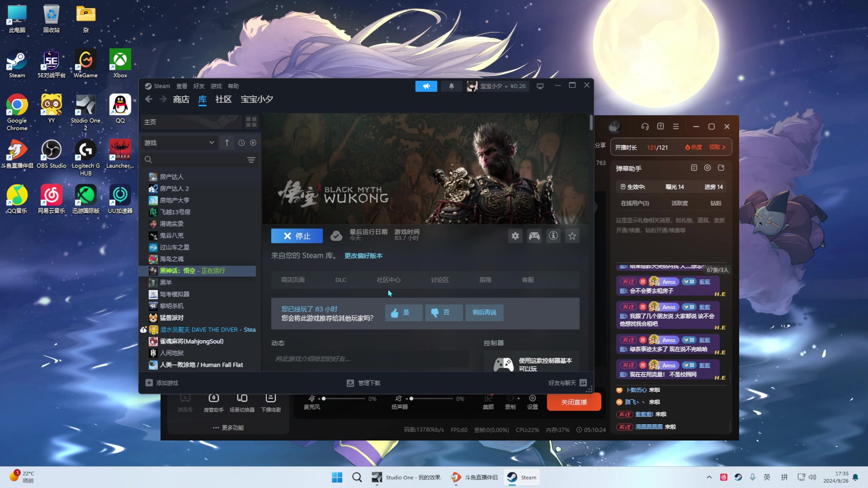This screenshot has width=868, height=488.
Task: Add game to favorites with star icon
Action: point(572,236)
